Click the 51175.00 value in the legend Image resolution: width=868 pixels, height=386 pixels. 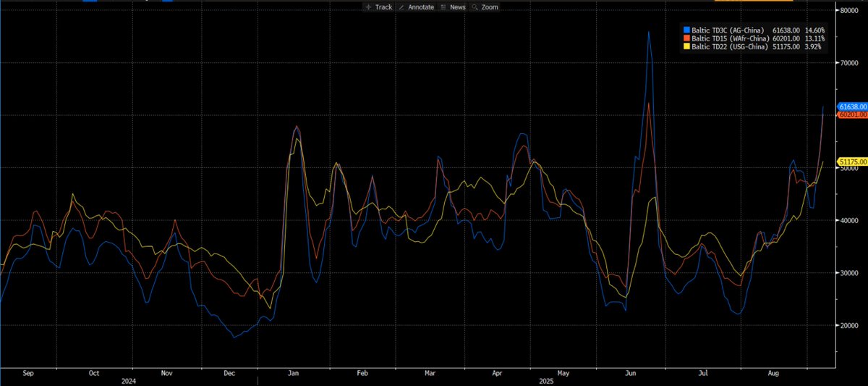[x=786, y=46]
